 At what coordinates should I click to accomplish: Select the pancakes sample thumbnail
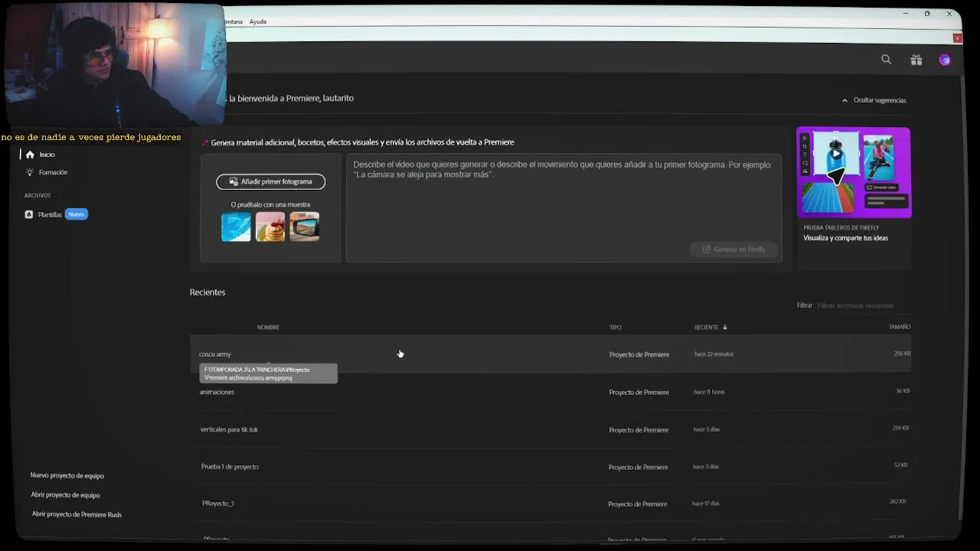pos(270,227)
